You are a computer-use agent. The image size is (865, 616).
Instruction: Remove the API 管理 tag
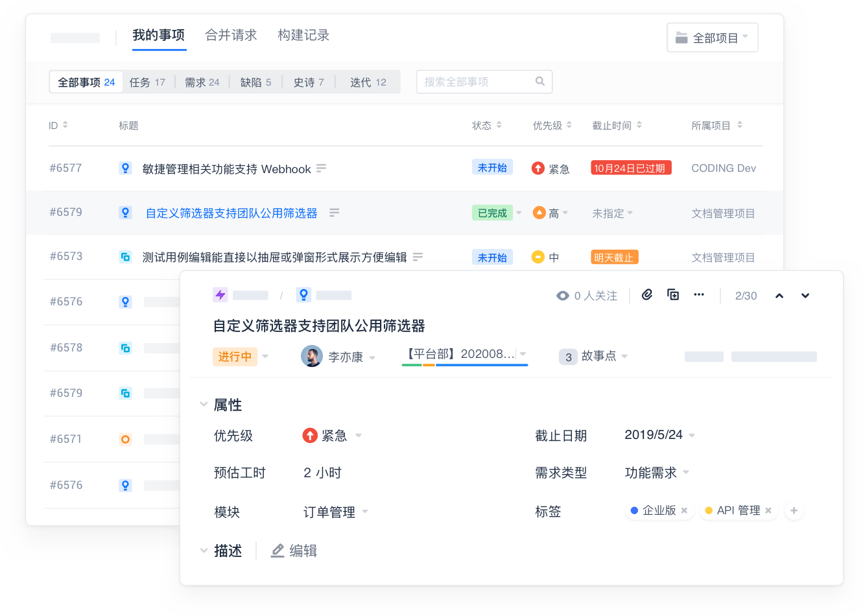click(768, 511)
